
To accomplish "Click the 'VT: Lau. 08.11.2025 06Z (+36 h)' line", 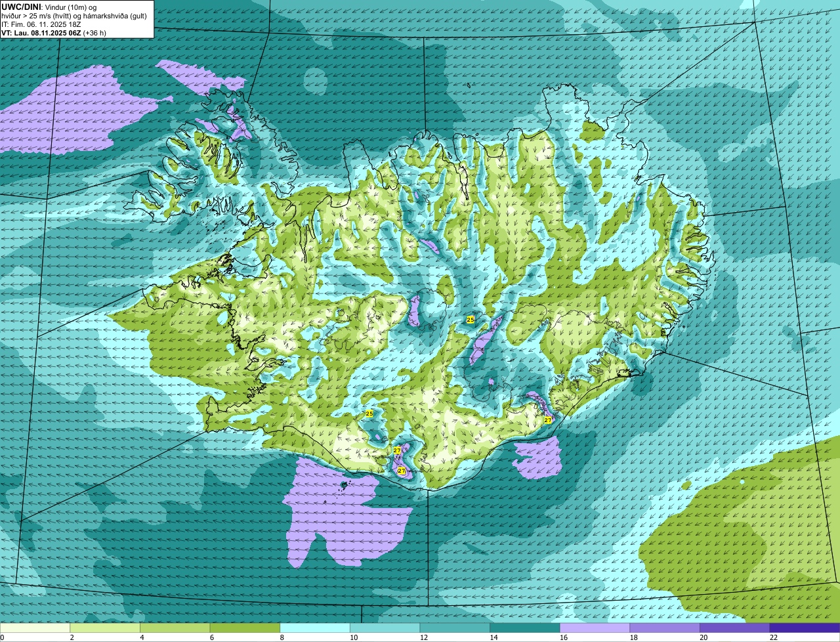I will pyautogui.click(x=54, y=33).
